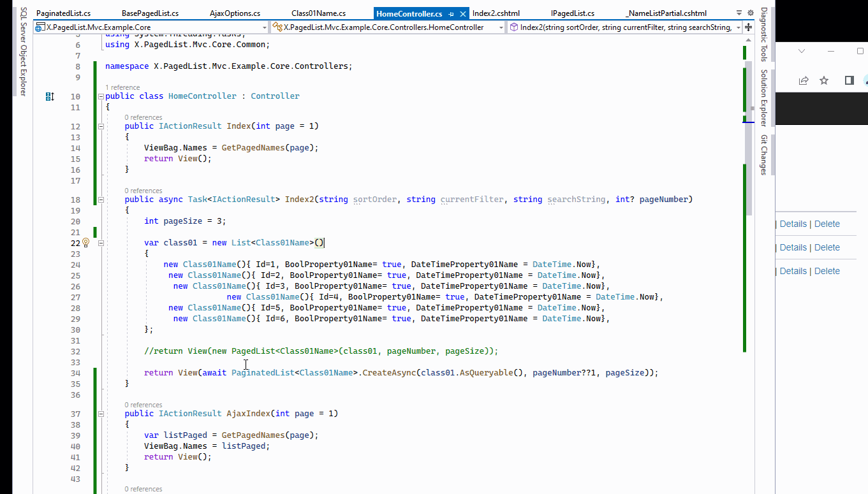Viewport: 868px width, 494px height.
Task: Click the first Details link in the browser
Action: tap(793, 224)
